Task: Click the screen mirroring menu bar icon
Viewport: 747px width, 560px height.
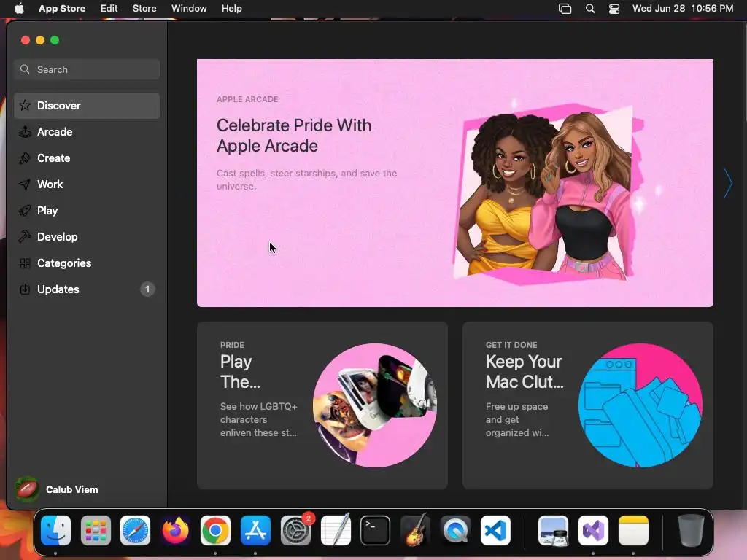Action: pos(565,9)
